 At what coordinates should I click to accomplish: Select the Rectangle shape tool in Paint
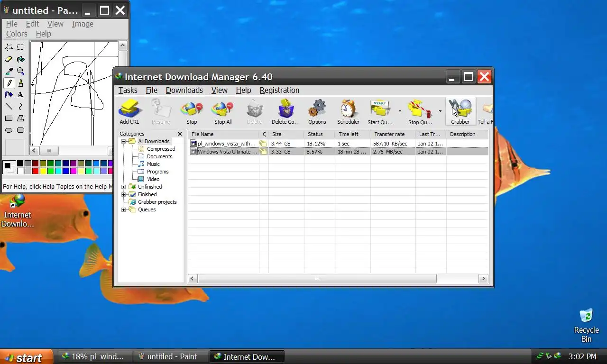(9, 118)
